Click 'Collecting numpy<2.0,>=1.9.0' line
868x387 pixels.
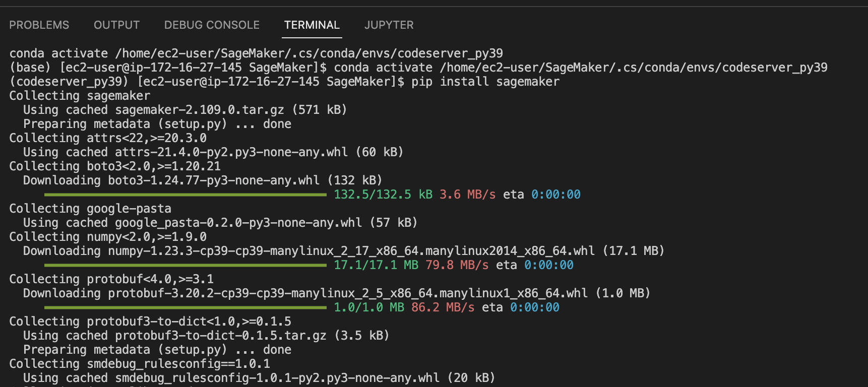coord(108,237)
